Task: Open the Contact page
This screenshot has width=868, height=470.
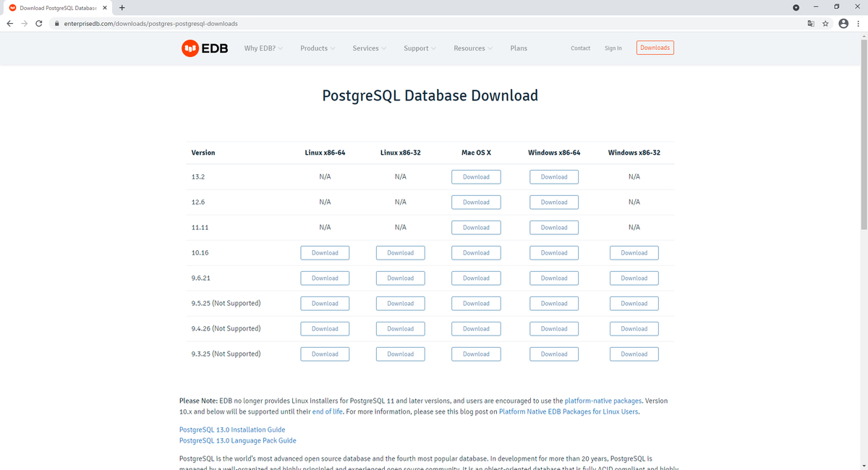Action: pyautogui.click(x=580, y=48)
